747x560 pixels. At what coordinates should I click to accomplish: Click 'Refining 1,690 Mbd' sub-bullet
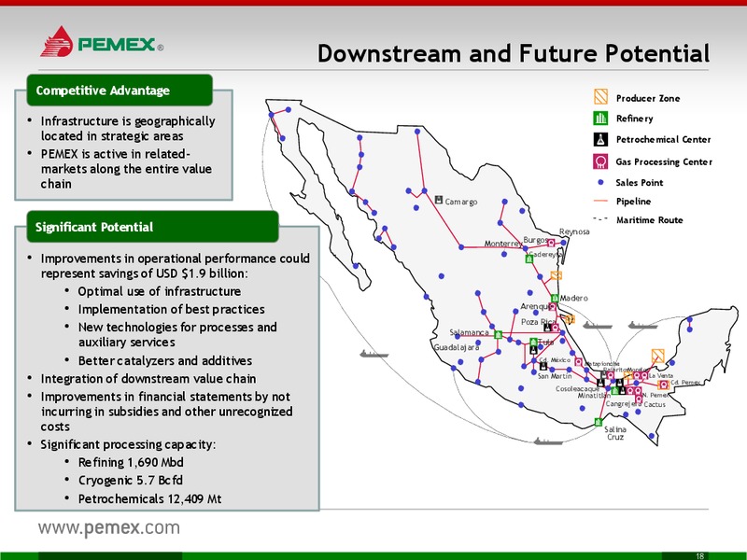click(131, 462)
